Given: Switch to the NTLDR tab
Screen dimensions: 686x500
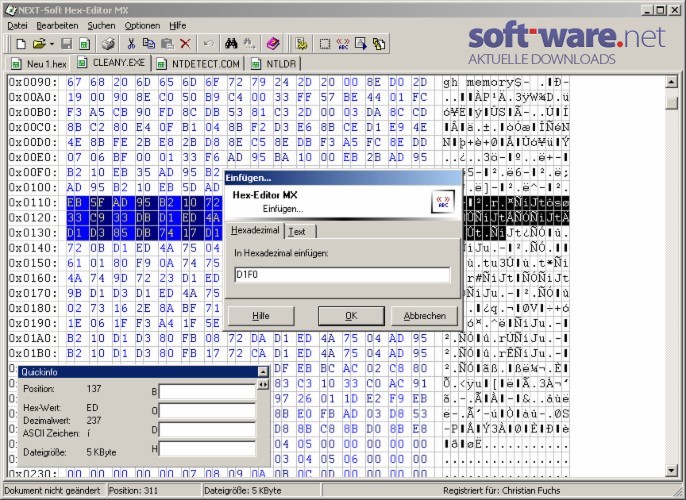Looking at the screenshot, I should click(x=274, y=64).
